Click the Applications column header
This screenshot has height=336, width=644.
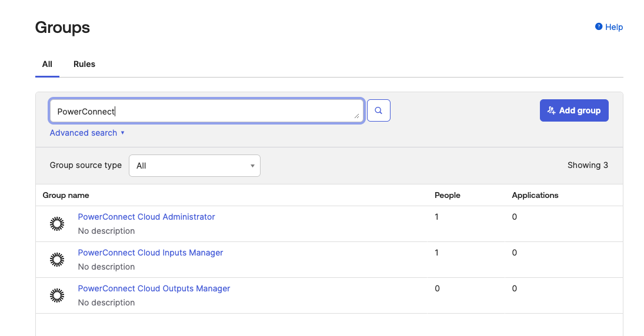pyautogui.click(x=535, y=195)
